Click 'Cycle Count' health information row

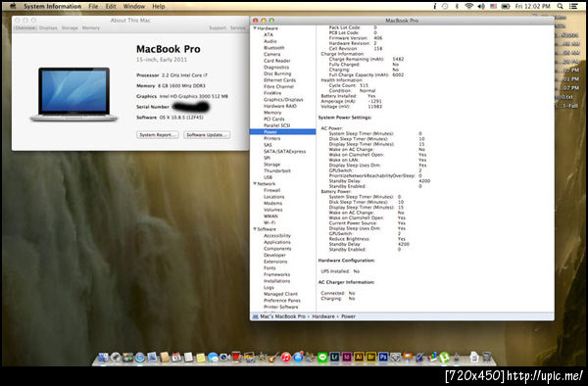click(349, 85)
